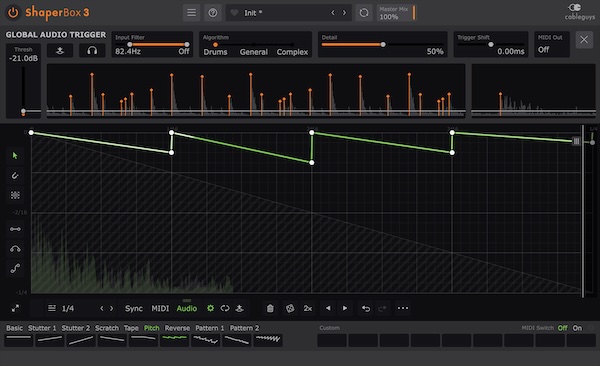Screen dimensions: 600x366
Task: Click the first empty Custom wave slot
Action: [x=332, y=340]
